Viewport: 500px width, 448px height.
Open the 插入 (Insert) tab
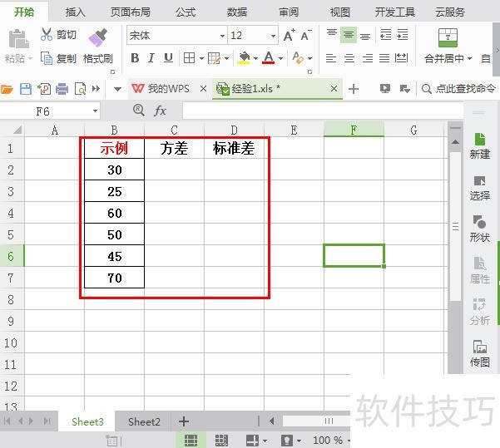coord(76,12)
